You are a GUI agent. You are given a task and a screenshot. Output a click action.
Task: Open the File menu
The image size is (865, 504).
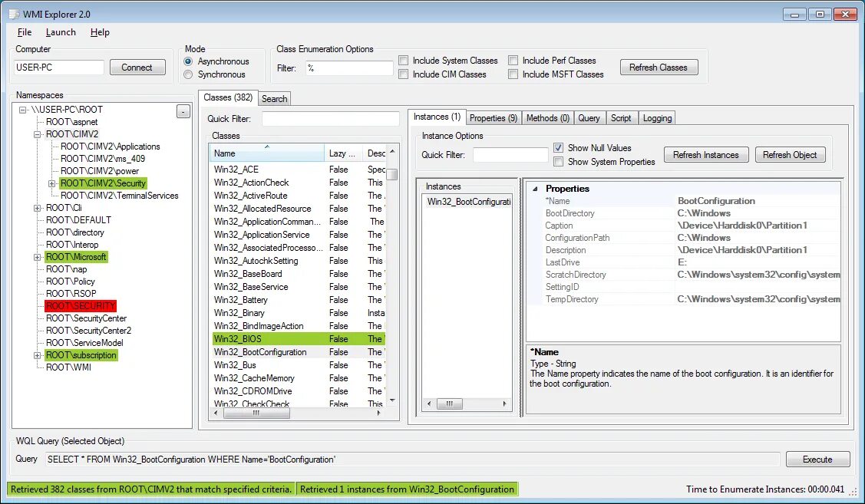(25, 32)
